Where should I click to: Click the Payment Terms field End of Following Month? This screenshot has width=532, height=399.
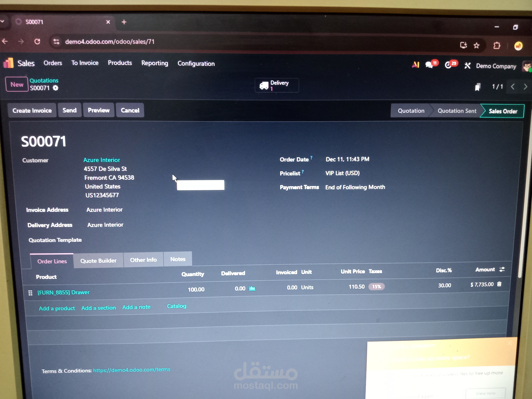pos(355,187)
